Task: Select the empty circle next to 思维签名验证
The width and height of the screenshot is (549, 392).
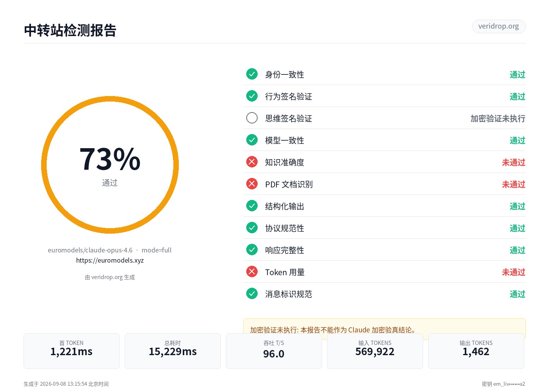Action: [252, 118]
